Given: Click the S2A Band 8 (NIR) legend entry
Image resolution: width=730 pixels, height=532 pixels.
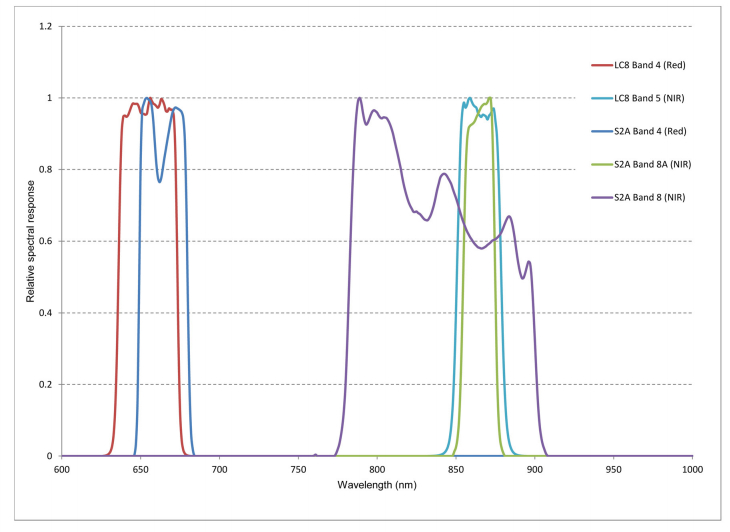Looking at the screenshot, I should click(x=651, y=197).
